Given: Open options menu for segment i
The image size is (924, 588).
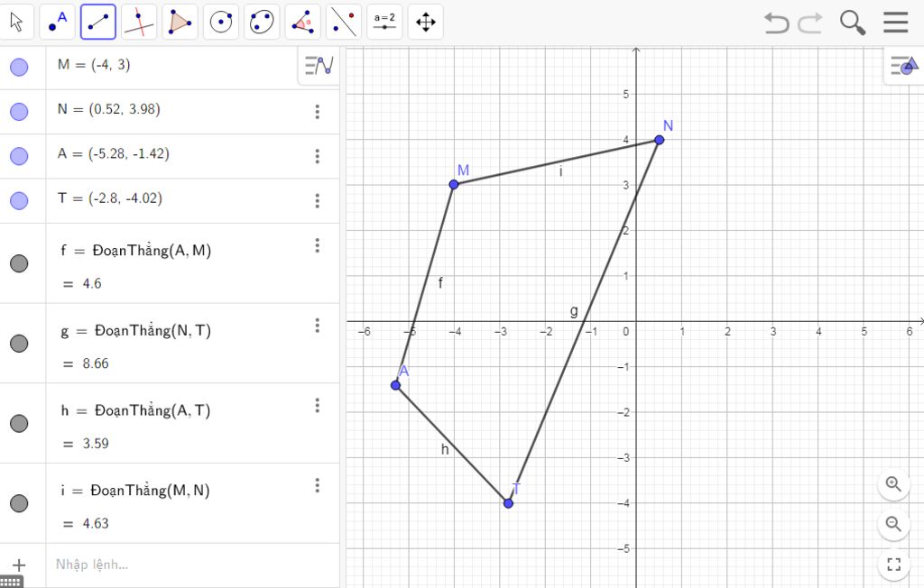Looking at the screenshot, I should [317, 485].
